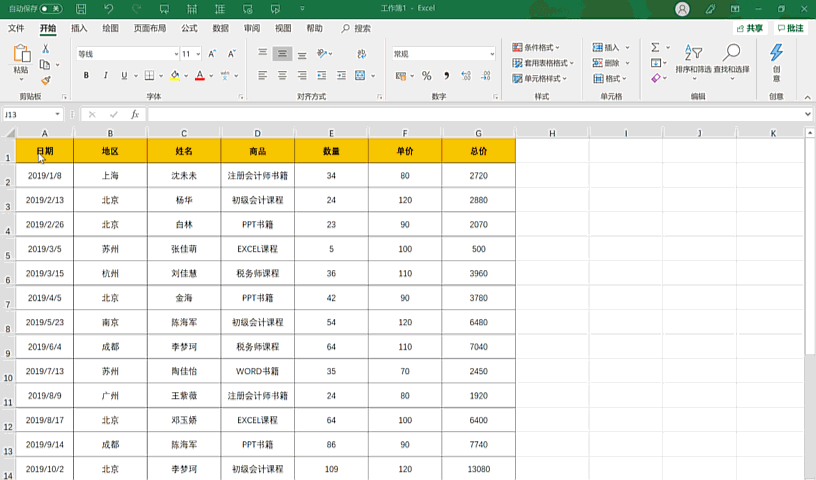Click the percent style icon
Viewport: 816px width, 480px height.
point(427,76)
